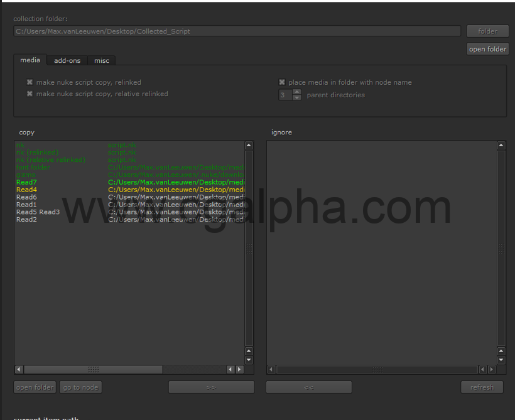
Task: Click the copy list horizontal scrollbar
Action: 93,370
